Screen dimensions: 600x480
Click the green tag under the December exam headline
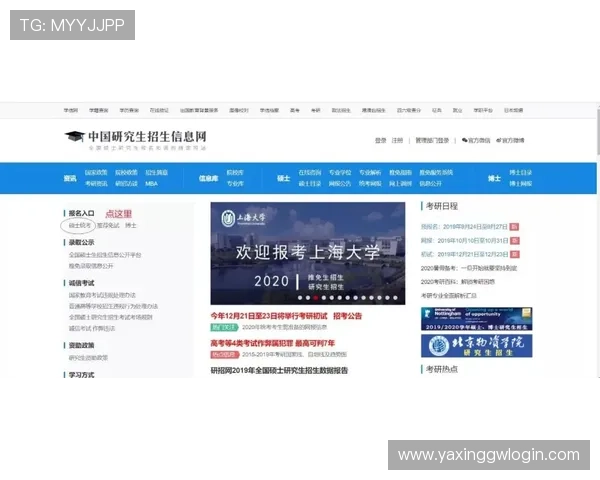click(x=224, y=327)
